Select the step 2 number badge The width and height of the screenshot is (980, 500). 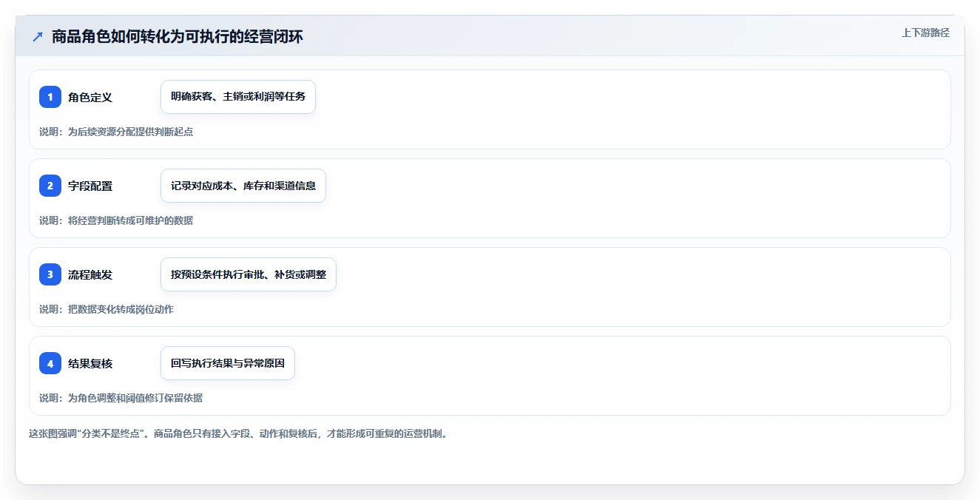[x=50, y=186]
